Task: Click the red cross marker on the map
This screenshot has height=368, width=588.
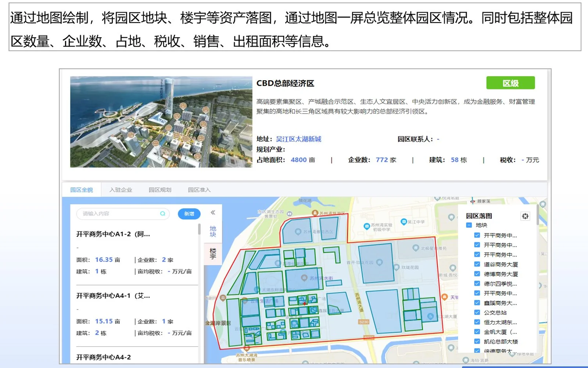Action: pyautogui.click(x=304, y=303)
